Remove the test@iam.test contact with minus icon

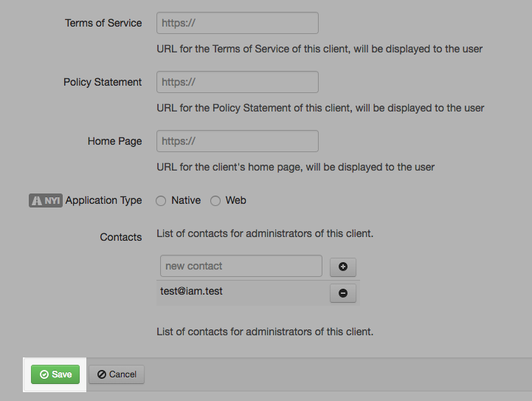(342, 293)
